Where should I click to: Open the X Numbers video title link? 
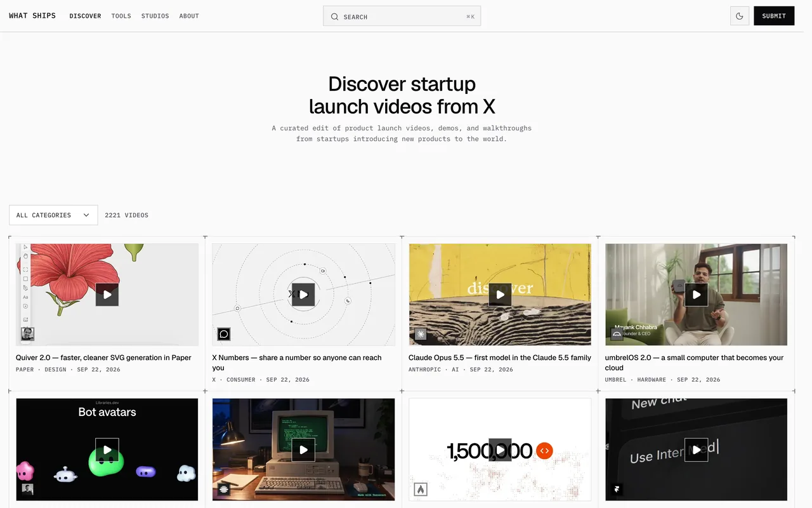tap(297, 363)
